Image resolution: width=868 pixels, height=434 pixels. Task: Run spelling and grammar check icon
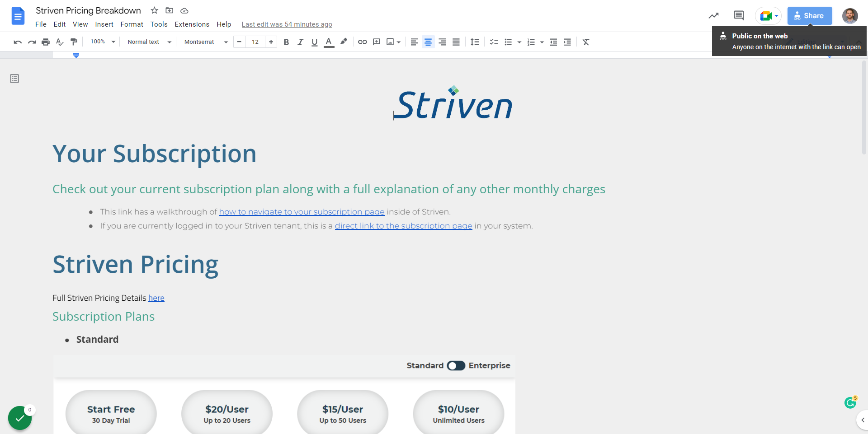click(x=60, y=42)
